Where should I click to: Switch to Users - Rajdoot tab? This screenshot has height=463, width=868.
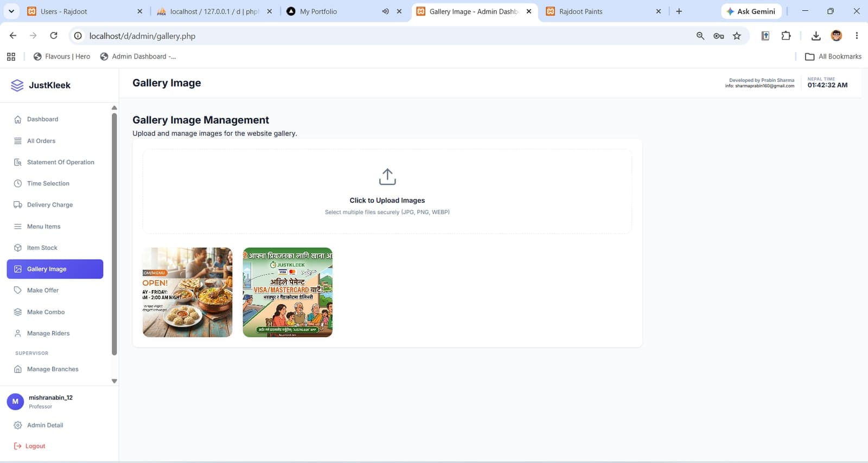point(86,11)
